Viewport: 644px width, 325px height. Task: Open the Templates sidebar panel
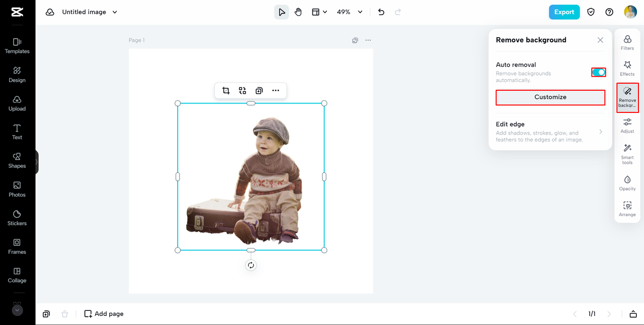17,46
